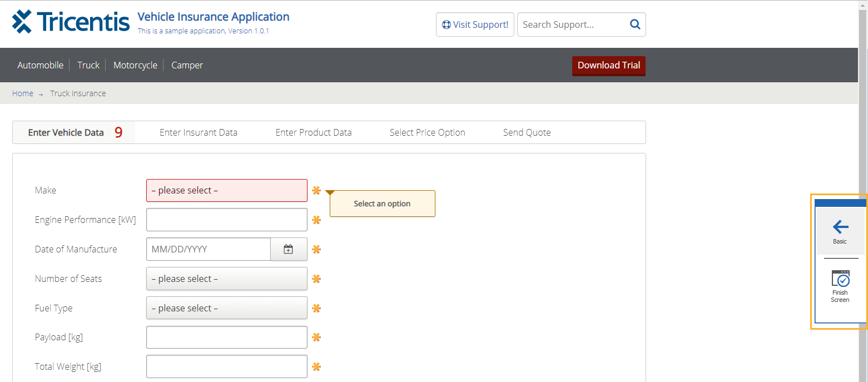Click the Visit Support! button
The width and height of the screenshot is (868, 382).
[x=475, y=24]
